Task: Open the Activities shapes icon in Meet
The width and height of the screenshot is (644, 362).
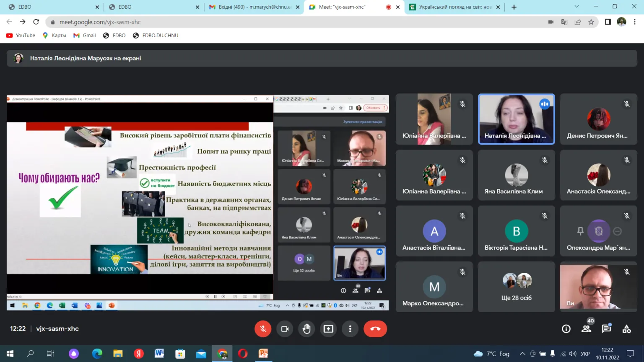Action: coord(626,329)
